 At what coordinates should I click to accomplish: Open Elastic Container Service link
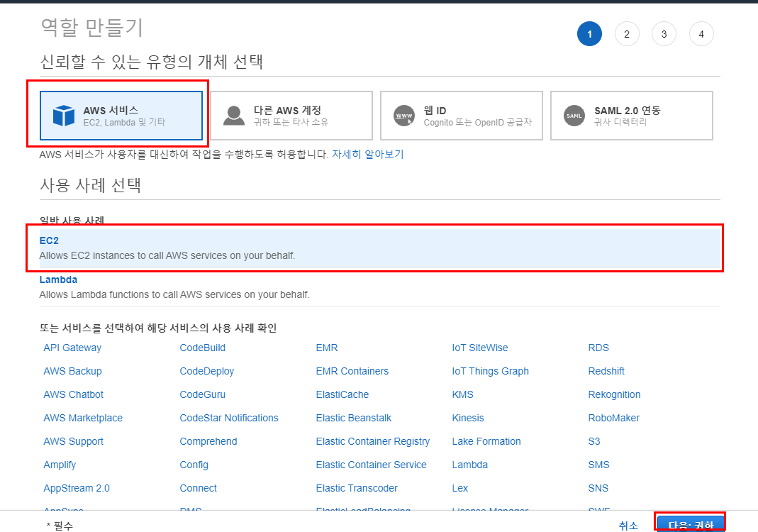[x=372, y=465]
